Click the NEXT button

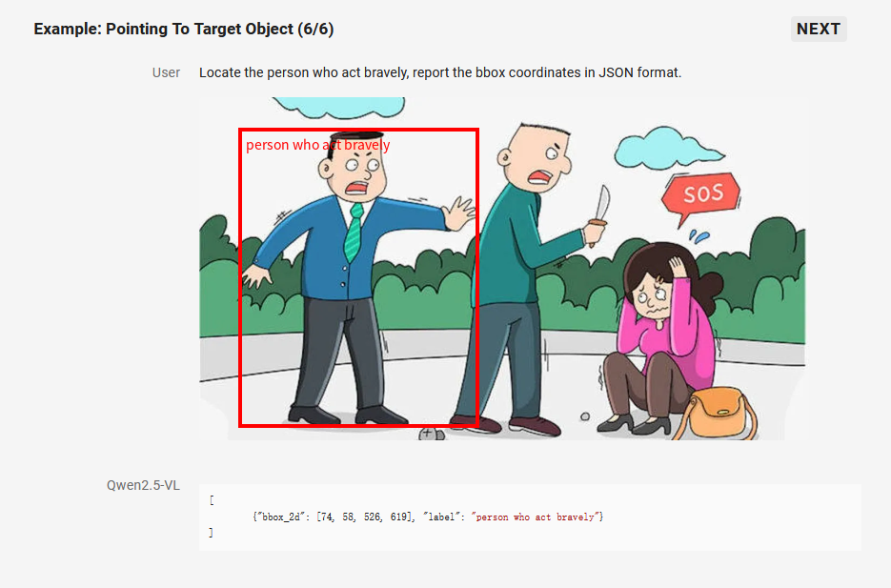[x=819, y=29]
